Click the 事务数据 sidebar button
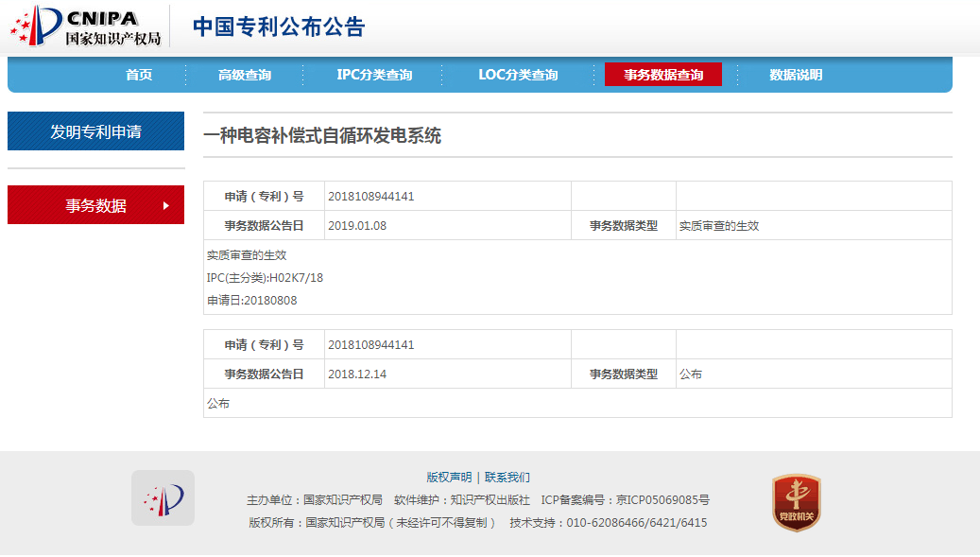Image resolution: width=980 pixels, height=557 pixels. click(95, 205)
